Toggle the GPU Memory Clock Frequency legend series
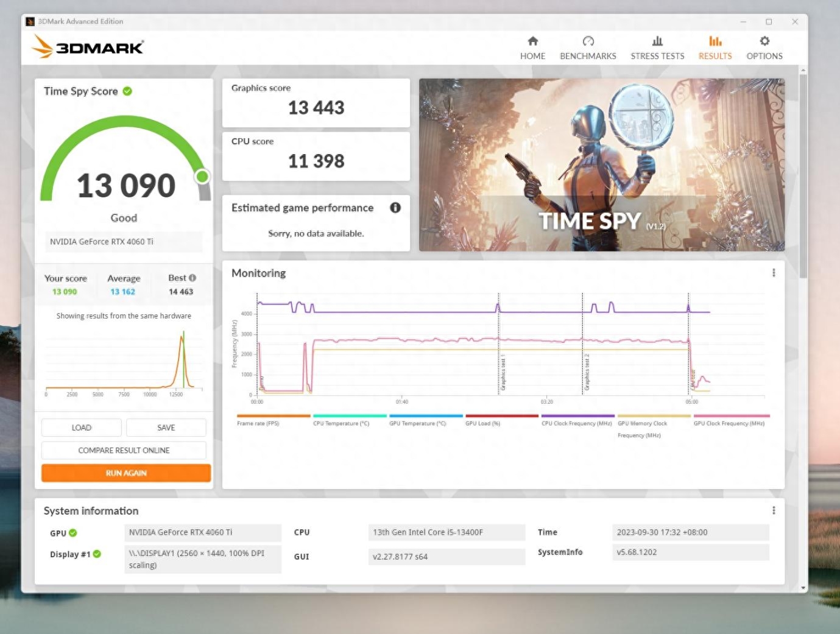This screenshot has height=634, width=840. (654, 426)
